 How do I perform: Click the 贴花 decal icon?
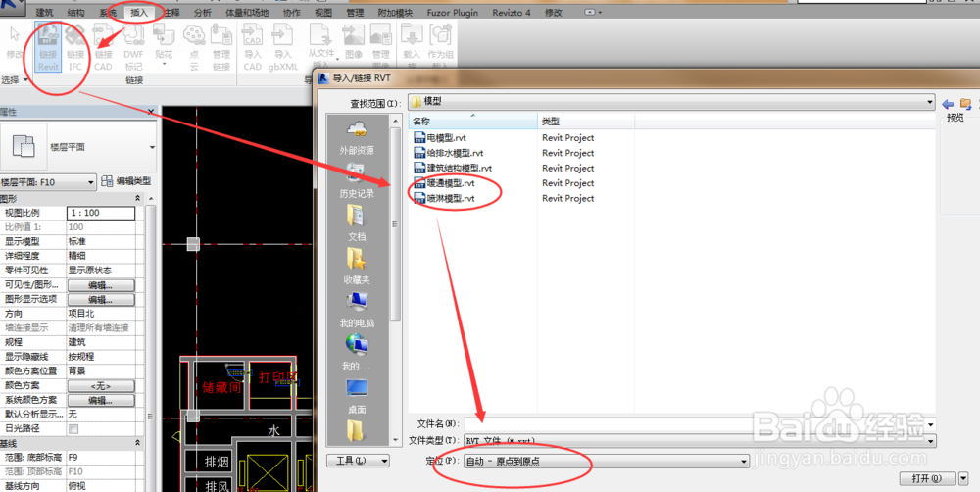click(164, 45)
